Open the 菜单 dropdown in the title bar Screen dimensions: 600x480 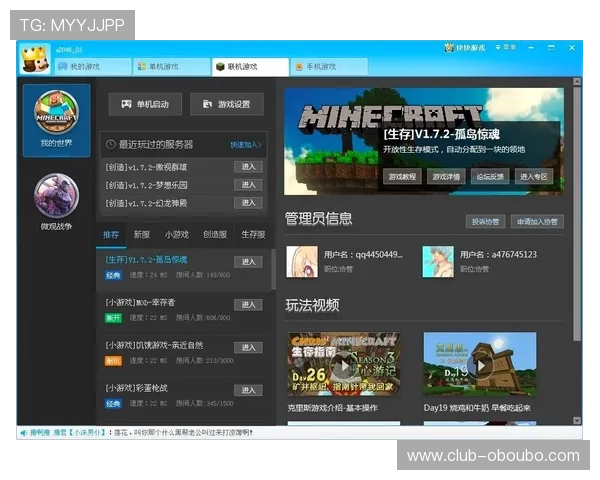[x=508, y=48]
